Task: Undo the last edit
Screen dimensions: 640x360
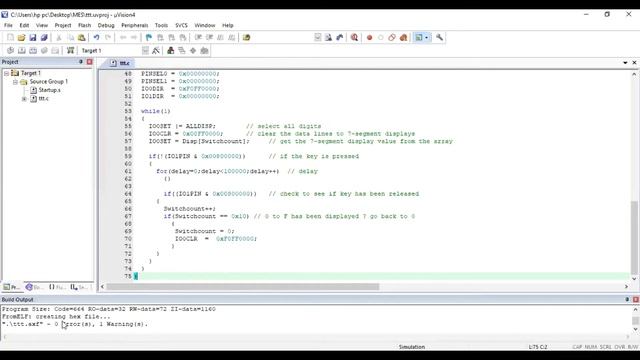Action: (96, 38)
